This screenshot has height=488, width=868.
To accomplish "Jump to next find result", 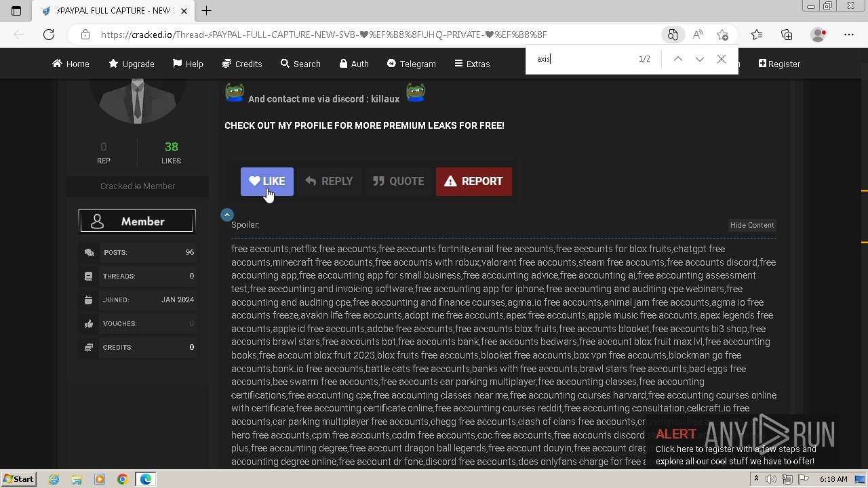I will (x=699, y=59).
